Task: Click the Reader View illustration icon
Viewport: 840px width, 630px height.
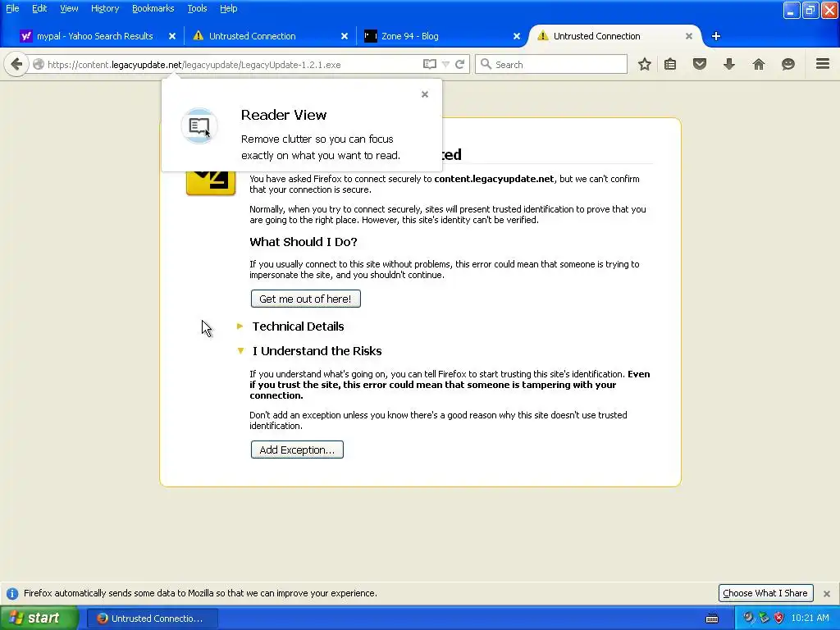Action: 199,126
